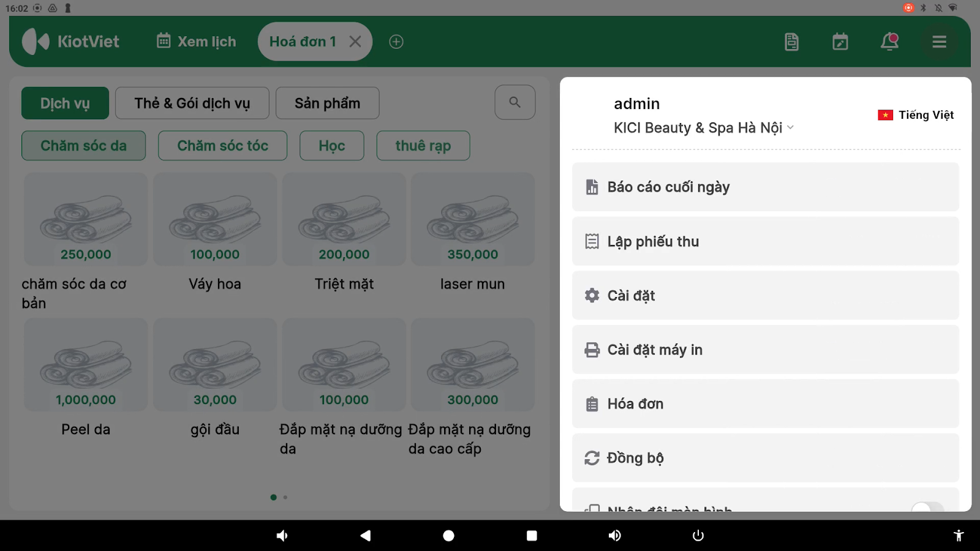Expand the KICI Beauty & Spa Hà Nội branch dropdown
Screen dimensions: 980x551
[x=704, y=127]
